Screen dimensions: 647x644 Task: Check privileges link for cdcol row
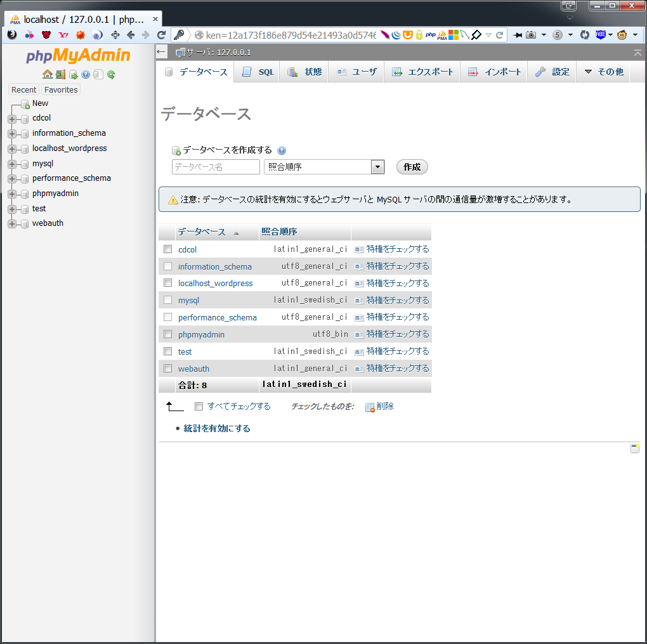(392, 249)
